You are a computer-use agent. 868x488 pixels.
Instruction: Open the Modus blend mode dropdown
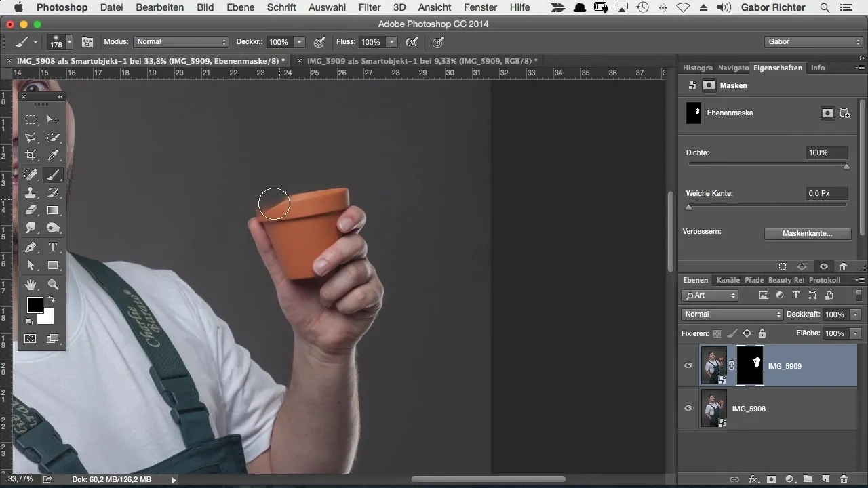tap(181, 42)
